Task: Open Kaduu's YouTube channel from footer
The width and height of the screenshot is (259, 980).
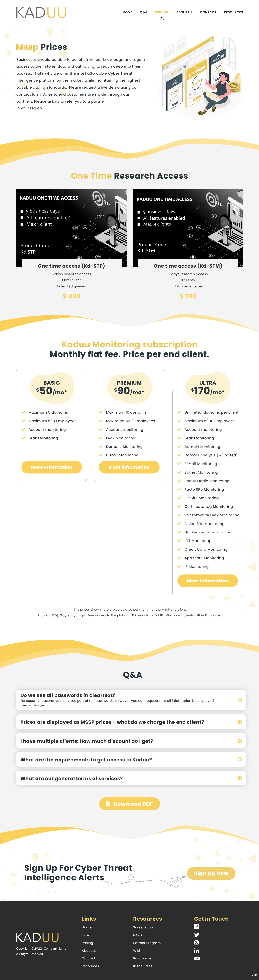Action: coord(197,959)
